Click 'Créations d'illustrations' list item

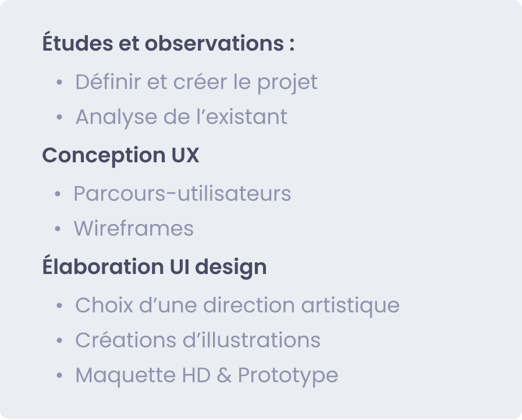tap(198, 340)
